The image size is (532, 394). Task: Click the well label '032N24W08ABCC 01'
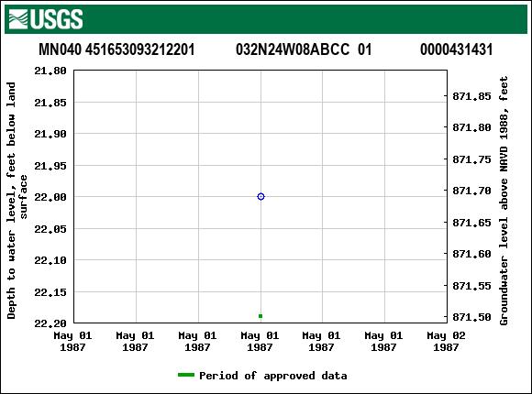click(x=304, y=49)
